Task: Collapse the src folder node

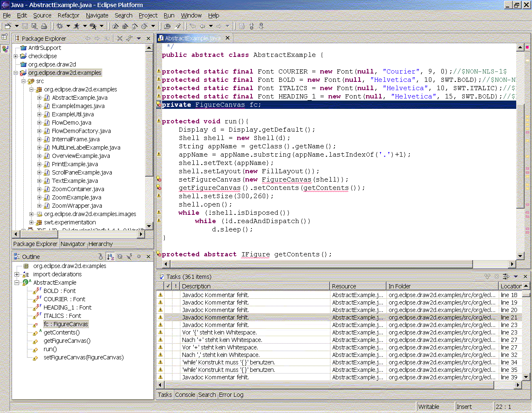Action: coord(24,81)
